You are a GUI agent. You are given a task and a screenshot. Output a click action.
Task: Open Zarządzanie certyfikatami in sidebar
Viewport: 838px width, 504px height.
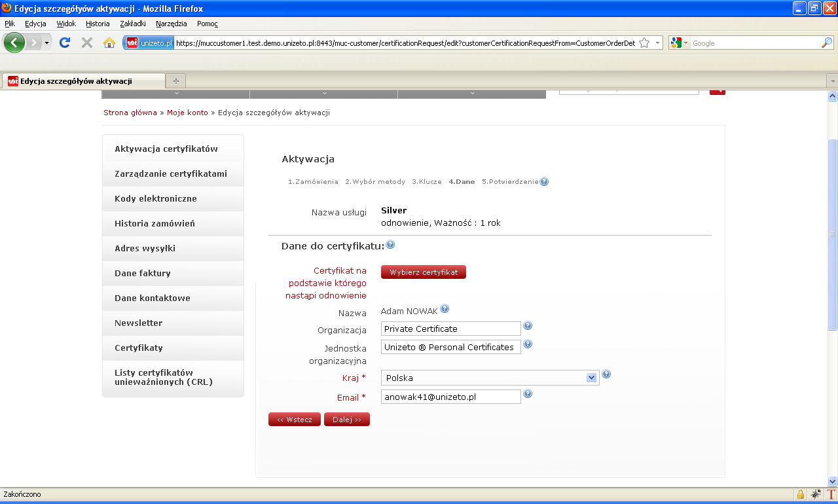(173, 173)
